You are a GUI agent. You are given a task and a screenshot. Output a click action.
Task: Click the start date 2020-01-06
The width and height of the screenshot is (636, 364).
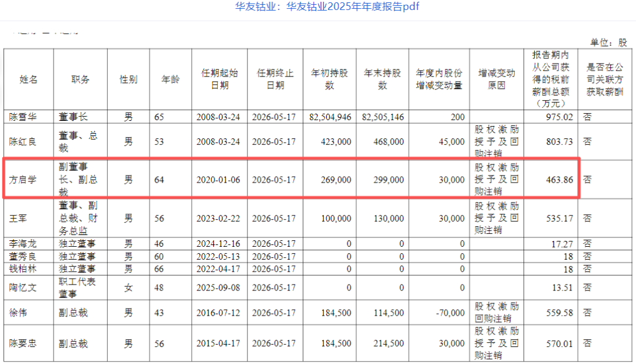pyautogui.click(x=218, y=180)
